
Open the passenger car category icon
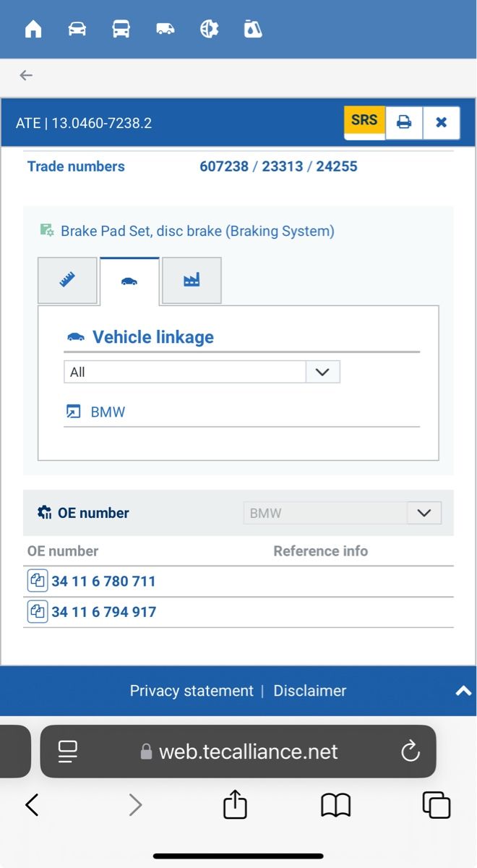pyautogui.click(x=77, y=29)
